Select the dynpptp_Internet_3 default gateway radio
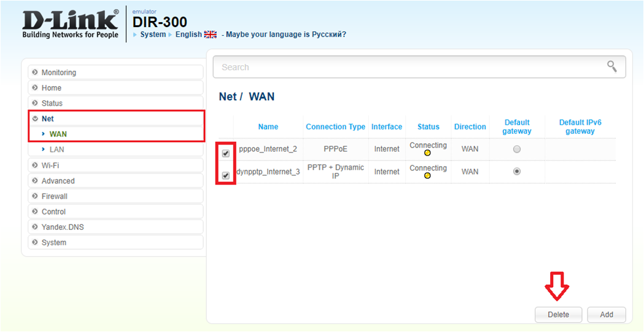Image resolution: width=644 pixels, height=332 pixels. (517, 172)
